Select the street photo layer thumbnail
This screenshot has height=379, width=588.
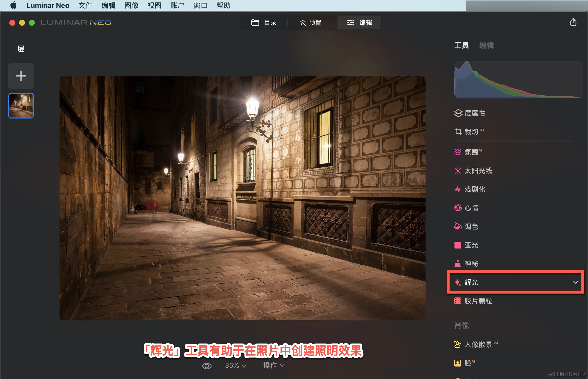point(21,106)
